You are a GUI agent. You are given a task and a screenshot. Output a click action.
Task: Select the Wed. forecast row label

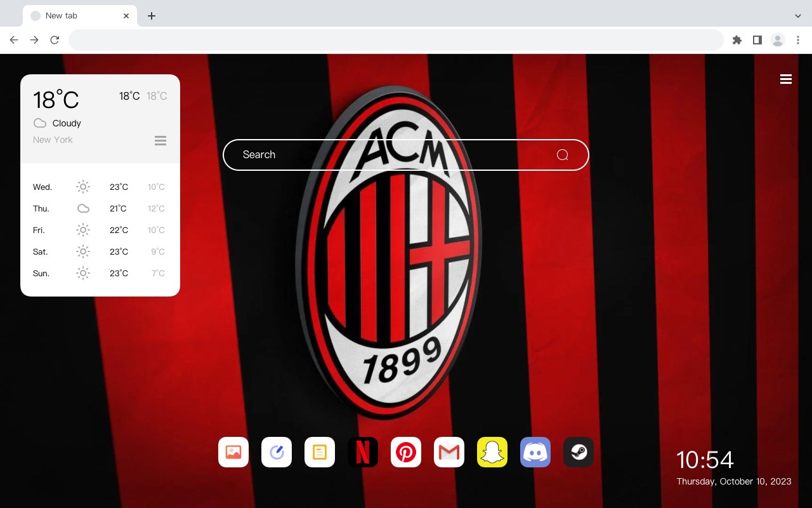click(43, 187)
